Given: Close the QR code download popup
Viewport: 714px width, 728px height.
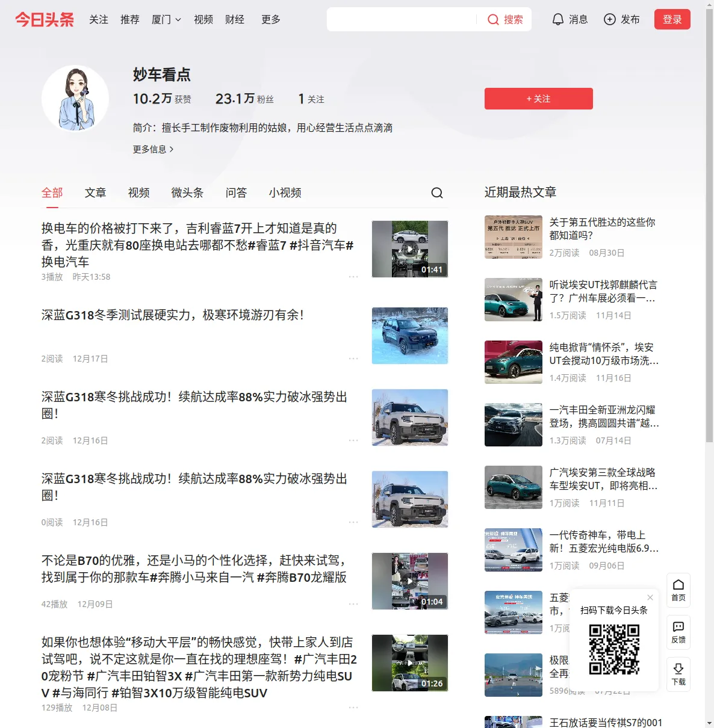Looking at the screenshot, I should 650,597.
